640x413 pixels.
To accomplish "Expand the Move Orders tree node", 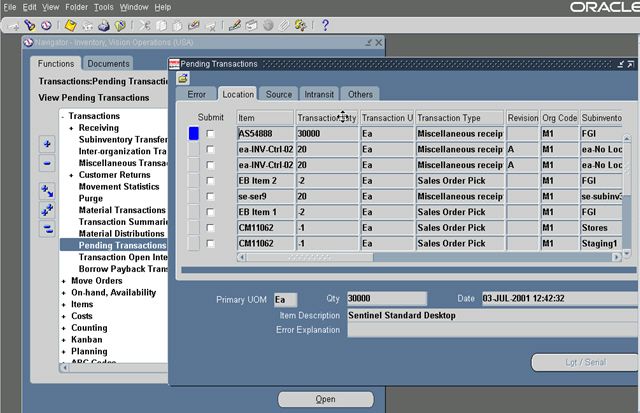I will tap(63, 281).
